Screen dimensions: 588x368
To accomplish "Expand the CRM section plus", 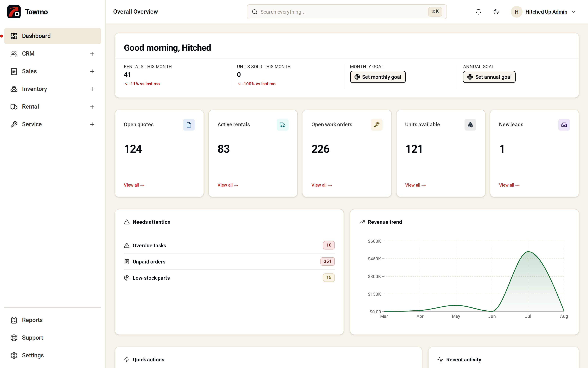I will pos(92,54).
